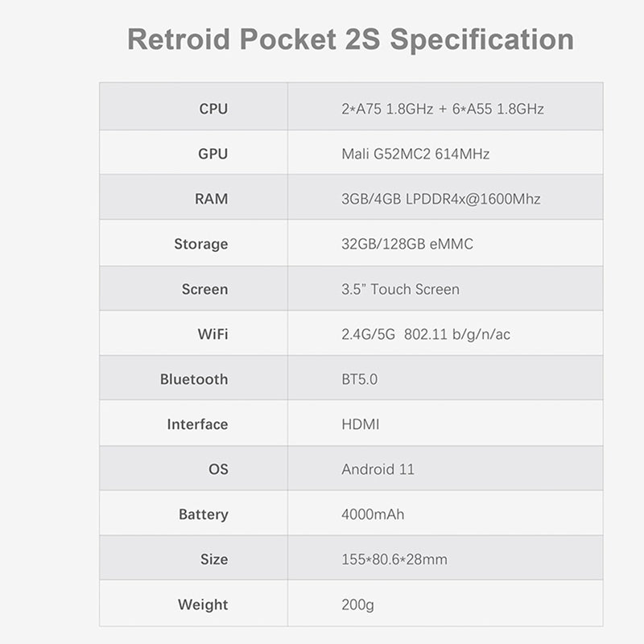Select the Bluetooth row label

click(194, 379)
